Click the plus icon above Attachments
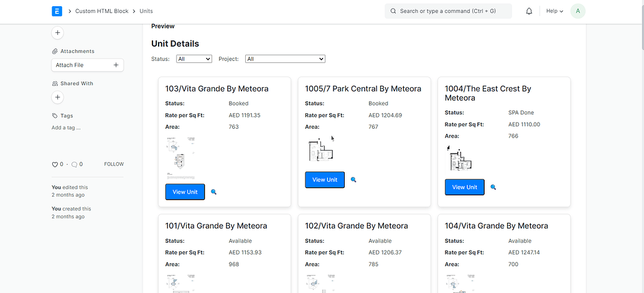This screenshot has width=644, height=293. pos(57,32)
